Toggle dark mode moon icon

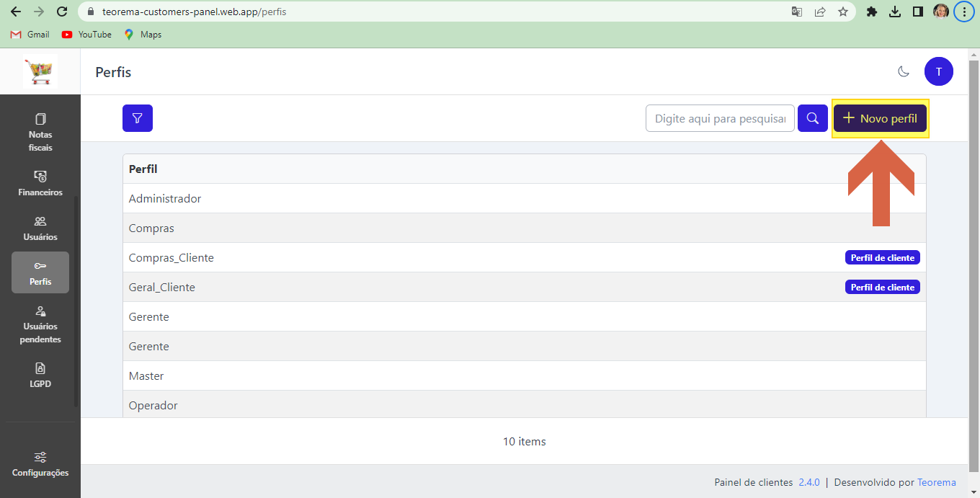tap(903, 71)
